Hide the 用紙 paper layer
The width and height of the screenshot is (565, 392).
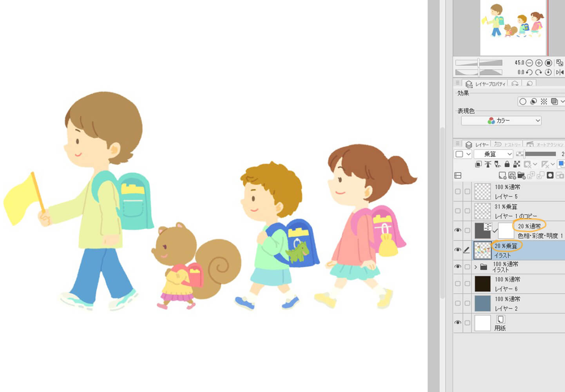point(458,323)
